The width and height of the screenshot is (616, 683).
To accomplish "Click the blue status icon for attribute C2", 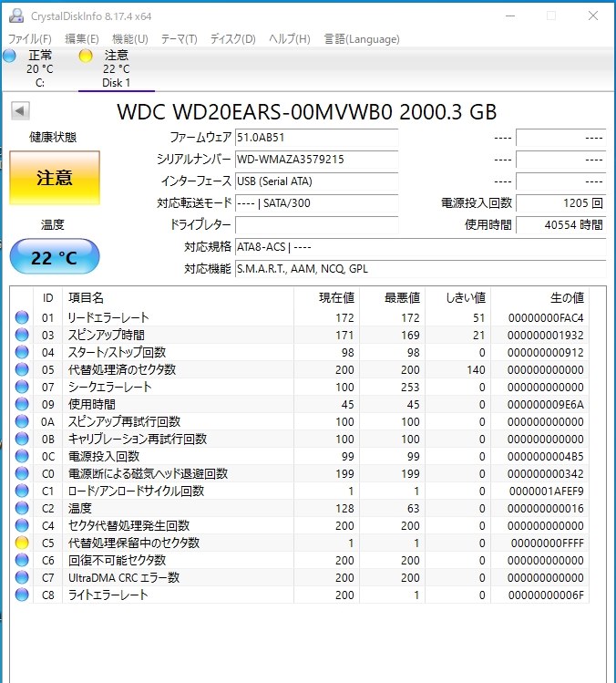I will click(22, 508).
